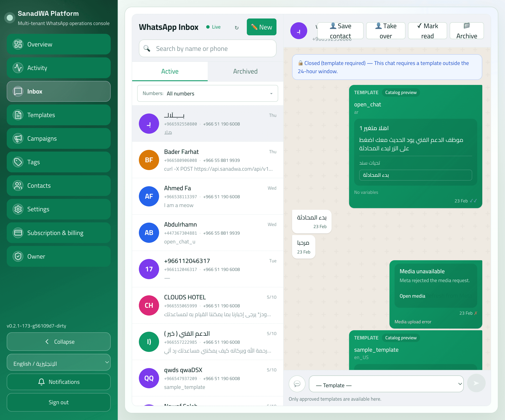Click the qwds qwaDSX QQ avatar
Image resolution: width=505 pixels, height=420 pixels.
tap(149, 378)
